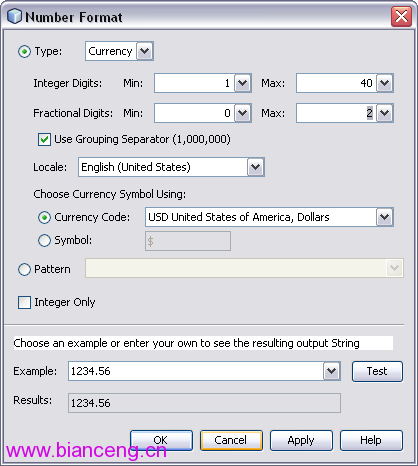
Task: Click the cube icon in the title bar
Action: pos(14,16)
